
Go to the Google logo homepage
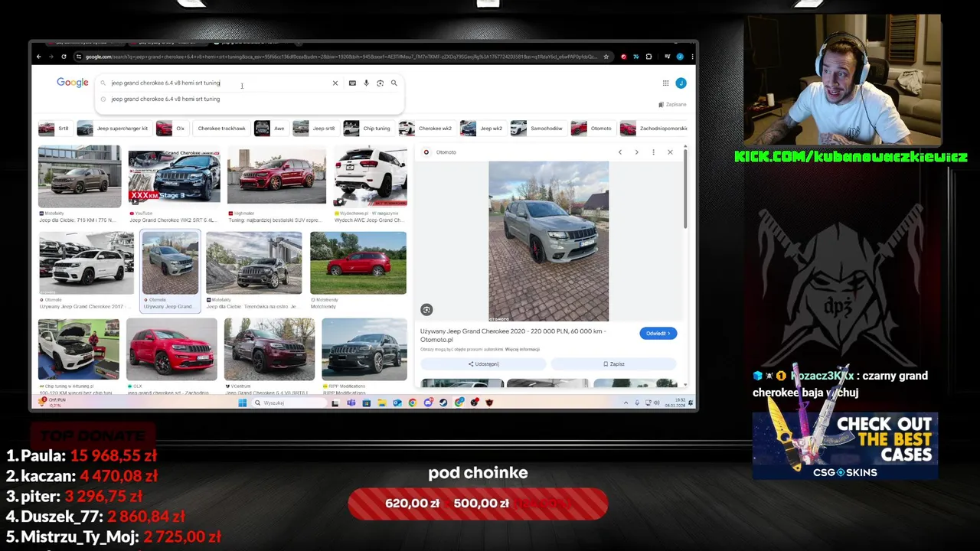pos(73,83)
